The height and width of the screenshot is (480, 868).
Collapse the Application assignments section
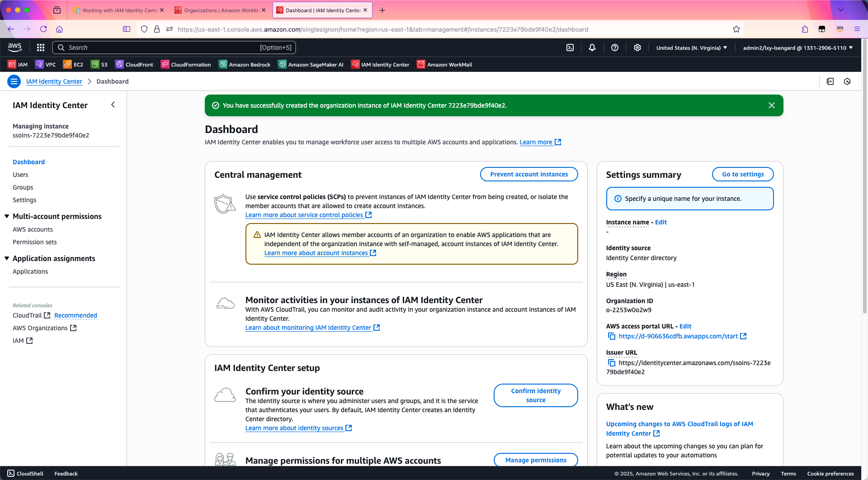click(7, 258)
